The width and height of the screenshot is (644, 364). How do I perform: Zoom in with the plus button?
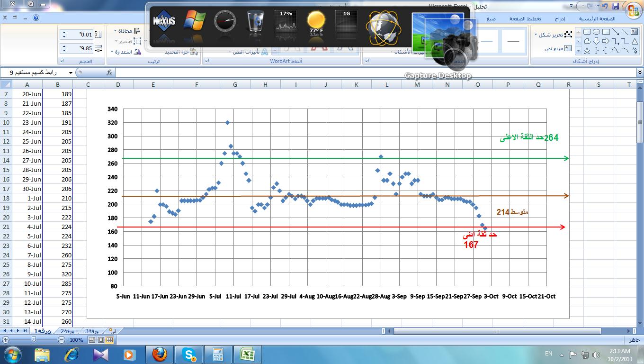(6, 340)
